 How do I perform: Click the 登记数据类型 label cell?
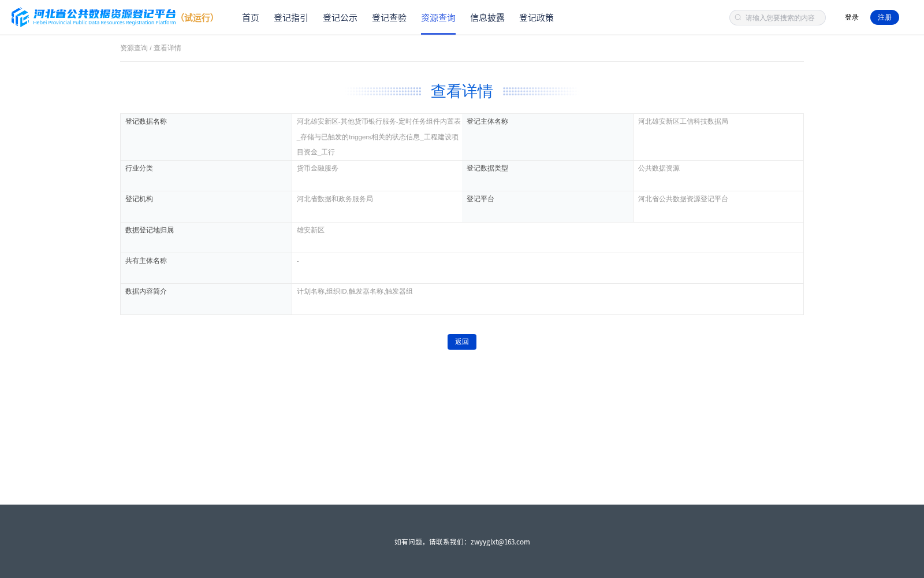pyautogui.click(x=547, y=176)
